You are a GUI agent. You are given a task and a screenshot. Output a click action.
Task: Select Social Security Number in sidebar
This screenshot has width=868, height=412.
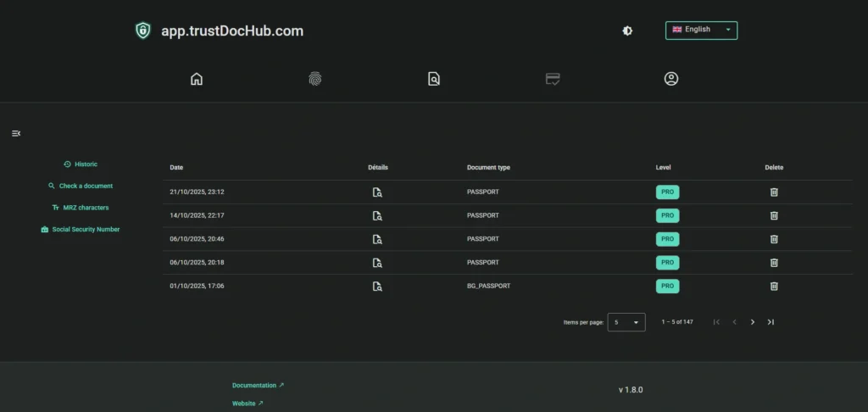pos(81,229)
